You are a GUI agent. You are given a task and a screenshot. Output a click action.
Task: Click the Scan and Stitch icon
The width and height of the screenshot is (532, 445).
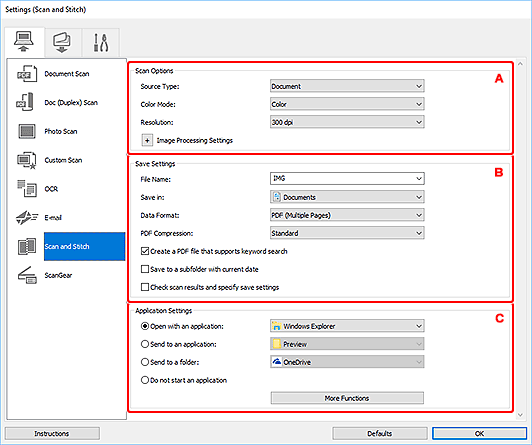(x=27, y=247)
